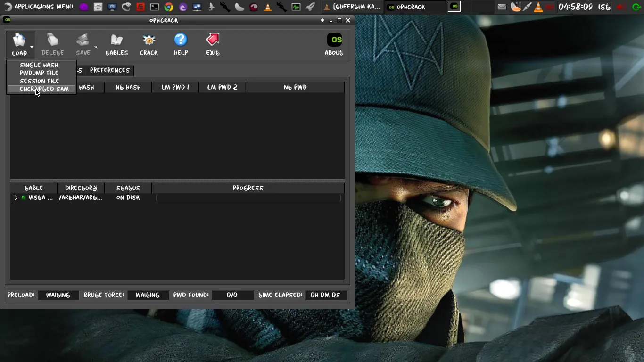
Task: Launch FileZilla from the panel
Action: click(x=140, y=7)
